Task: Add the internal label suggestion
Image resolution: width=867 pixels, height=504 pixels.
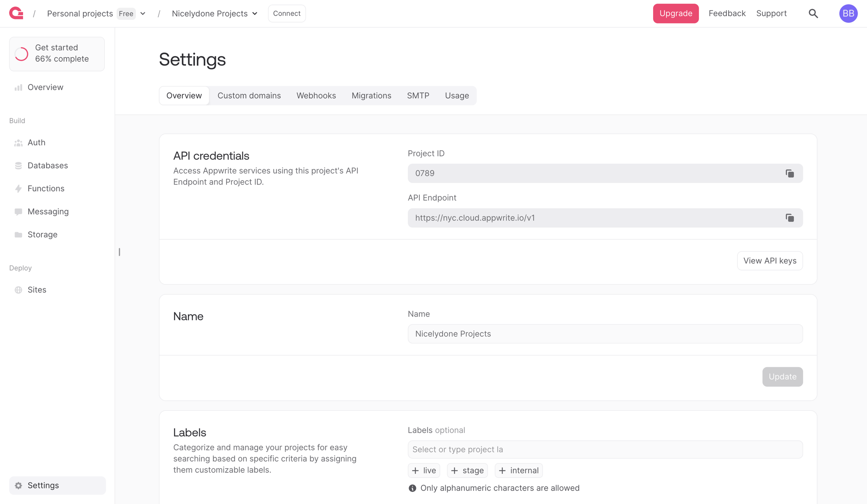Action: [518, 470]
